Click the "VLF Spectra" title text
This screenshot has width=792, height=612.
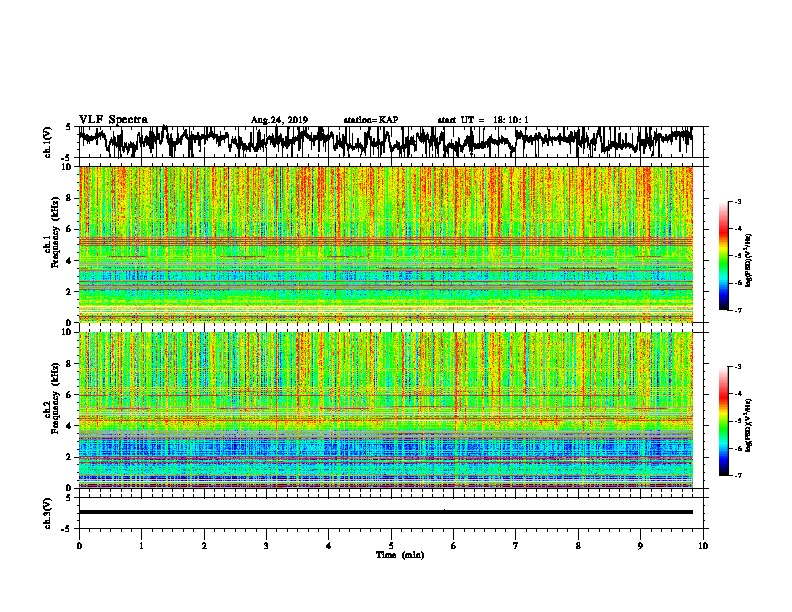(x=113, y=120)
